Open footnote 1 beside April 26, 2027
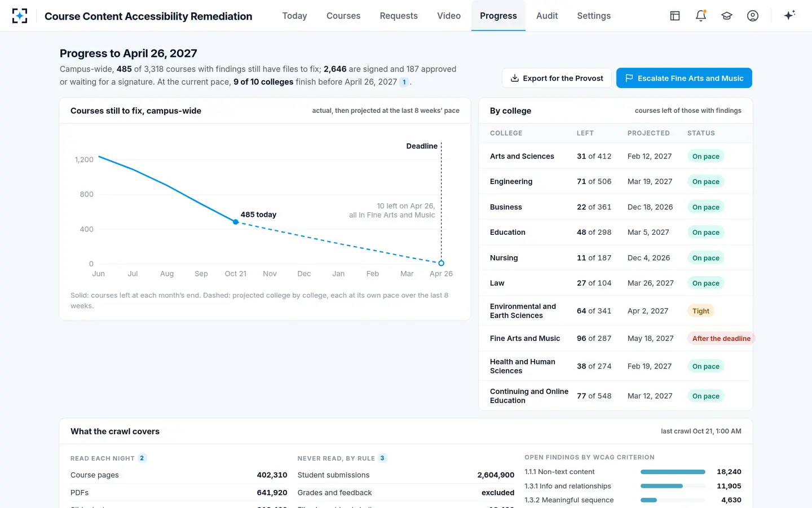Screen dimensions: 812x508 (404, 82)
